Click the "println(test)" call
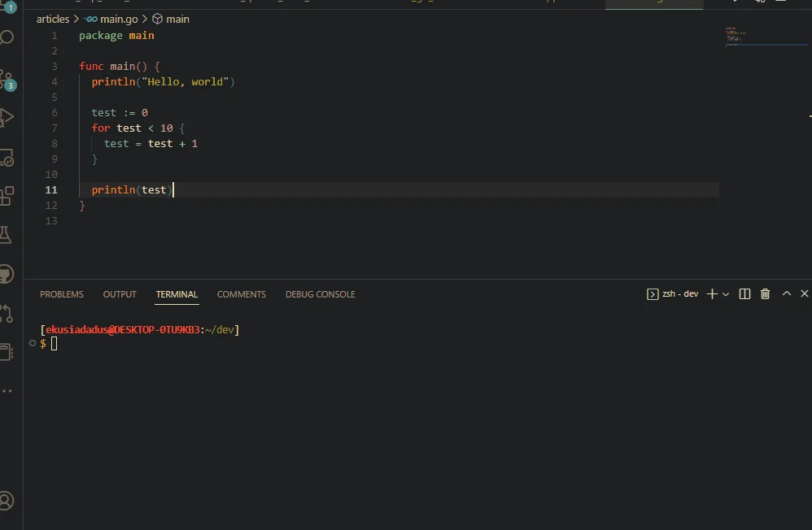Image resolution: width=812 pixels, height=530 pixels. pos(132,190)
